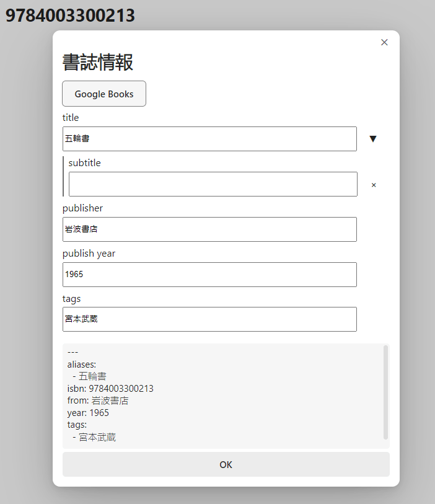This screenshot has height=504, width=435.
Task: Click the tags field with 宮本武蔵
Action: point(209,319)
